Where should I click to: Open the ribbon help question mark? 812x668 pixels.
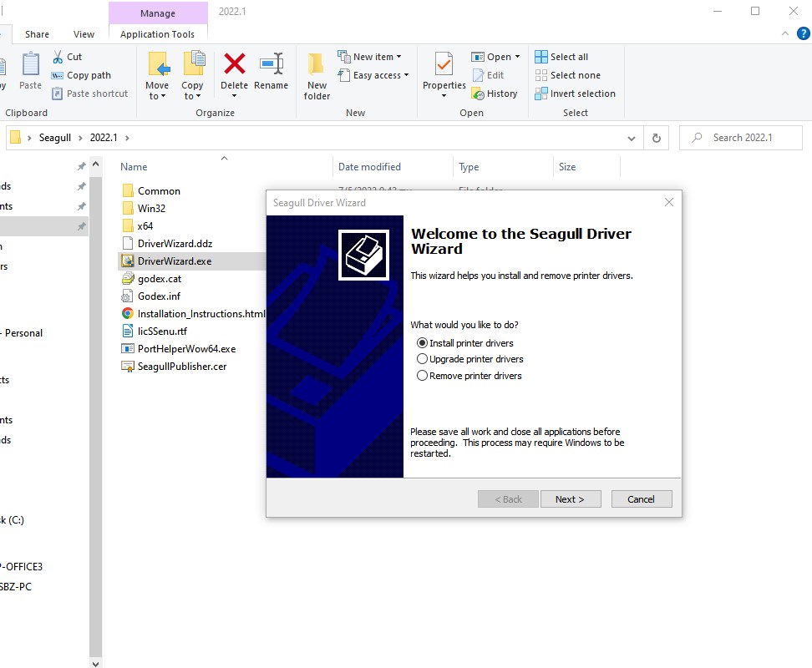803,33
